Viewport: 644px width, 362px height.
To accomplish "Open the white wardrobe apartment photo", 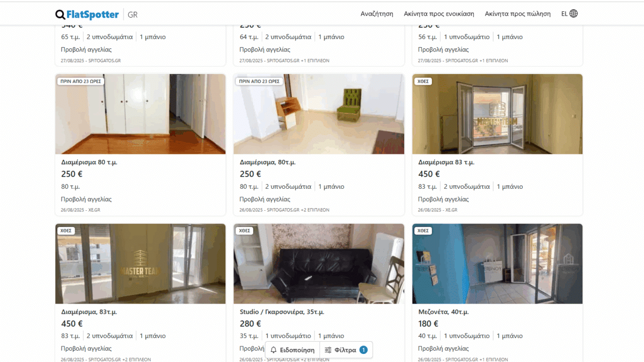I will (x=140, y=114).
